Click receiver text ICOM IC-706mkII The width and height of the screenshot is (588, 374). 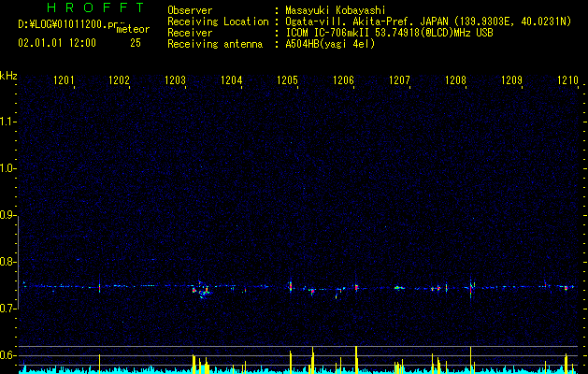coord(328,33)
